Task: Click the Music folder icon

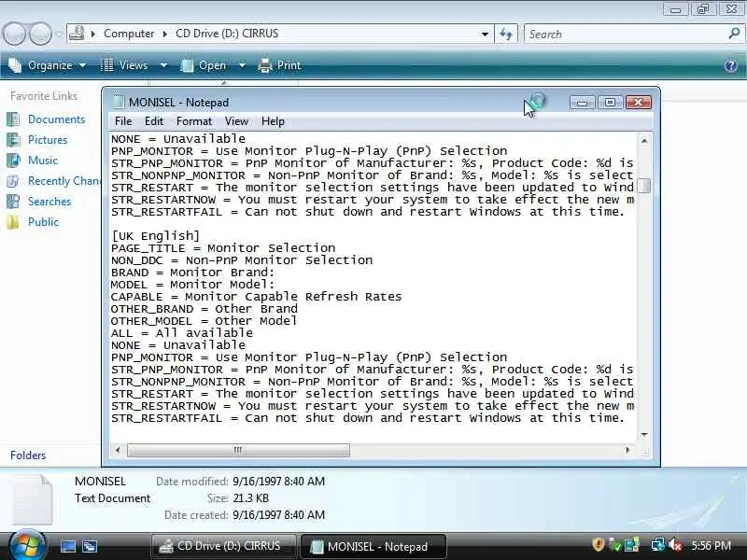Action: pos(13,160)
